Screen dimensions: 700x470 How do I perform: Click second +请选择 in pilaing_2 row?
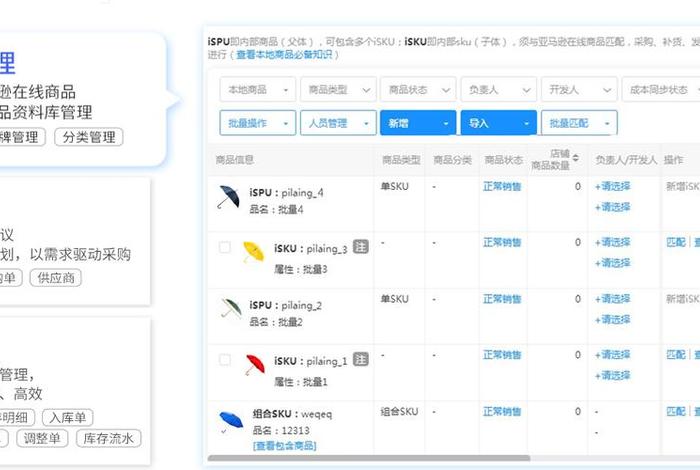pos(612,319)
